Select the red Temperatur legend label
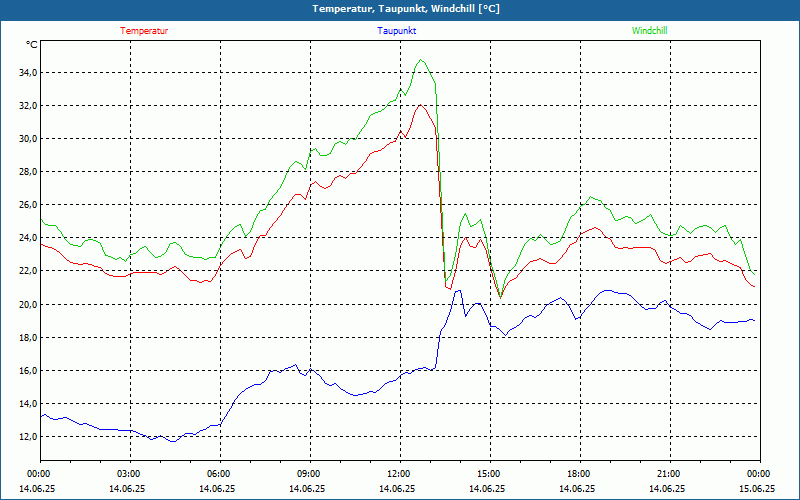This screenshot has height=500, width=800. point(144,31)
